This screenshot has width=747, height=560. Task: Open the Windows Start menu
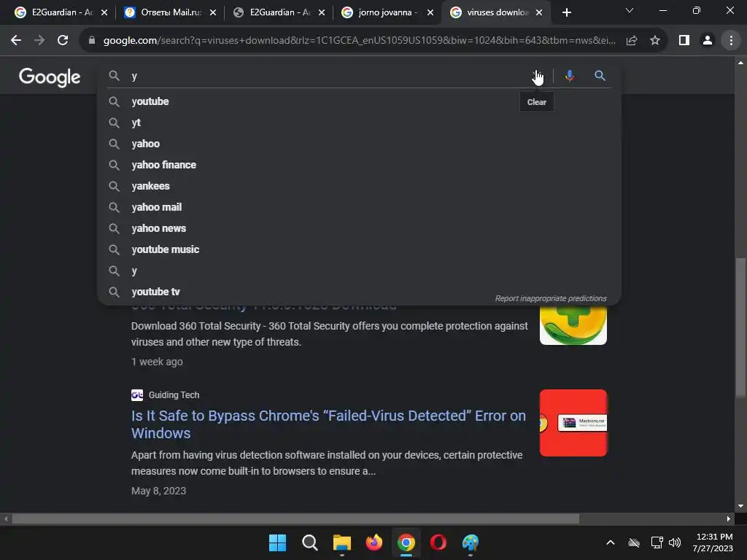point(277,542)
